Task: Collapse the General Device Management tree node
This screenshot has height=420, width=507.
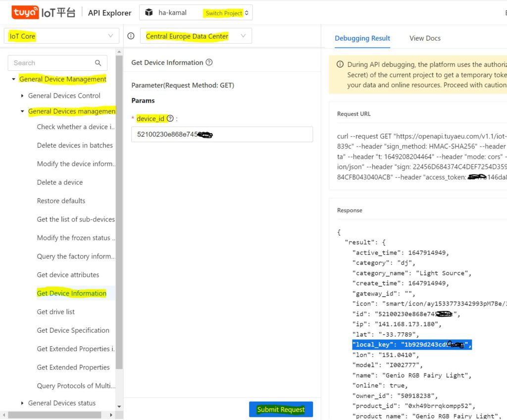Action: tap(13, 79)
